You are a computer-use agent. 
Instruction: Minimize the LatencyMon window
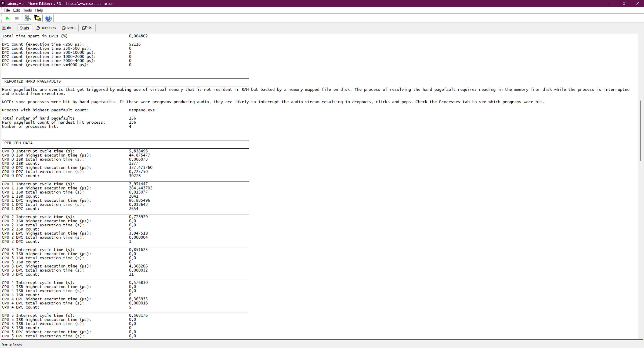pos(610,4)
